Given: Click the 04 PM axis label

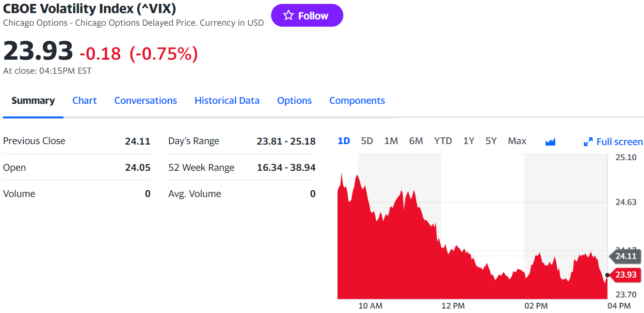Looking at the screenshot, I should pyautogui.click(x=619, y=306).
